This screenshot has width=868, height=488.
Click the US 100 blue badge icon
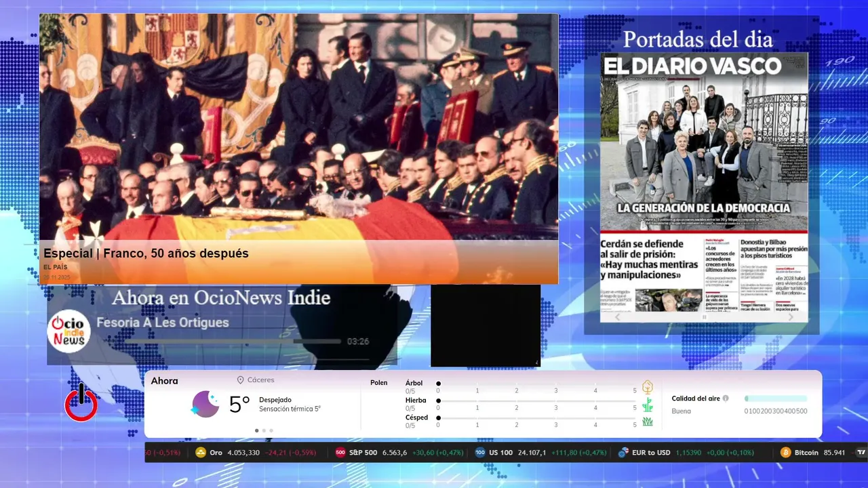pos(480,453)
